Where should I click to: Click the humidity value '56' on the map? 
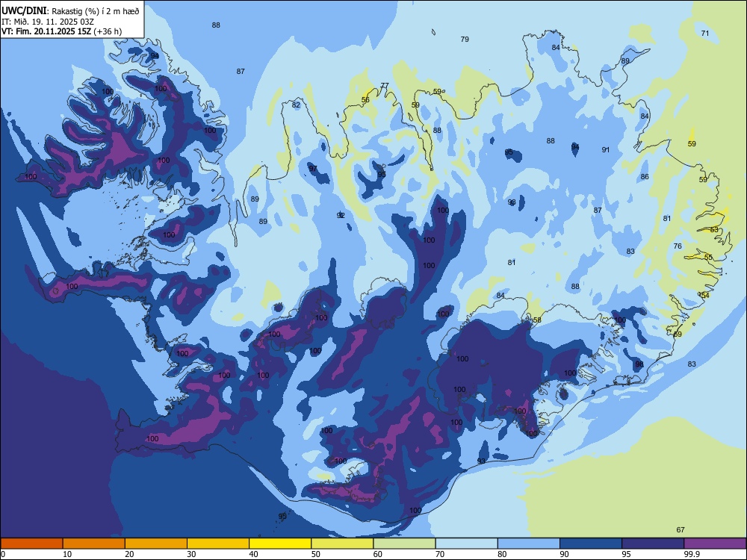(x=365, y=99)
